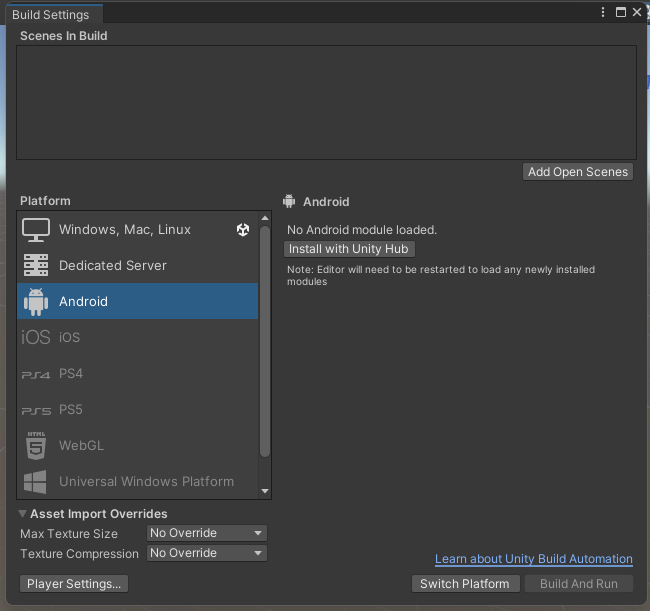Viewport: 650px width, 611px height.
Task: Select the WebGL platform label
Action: pyautogui.click(x=81, y=446)
